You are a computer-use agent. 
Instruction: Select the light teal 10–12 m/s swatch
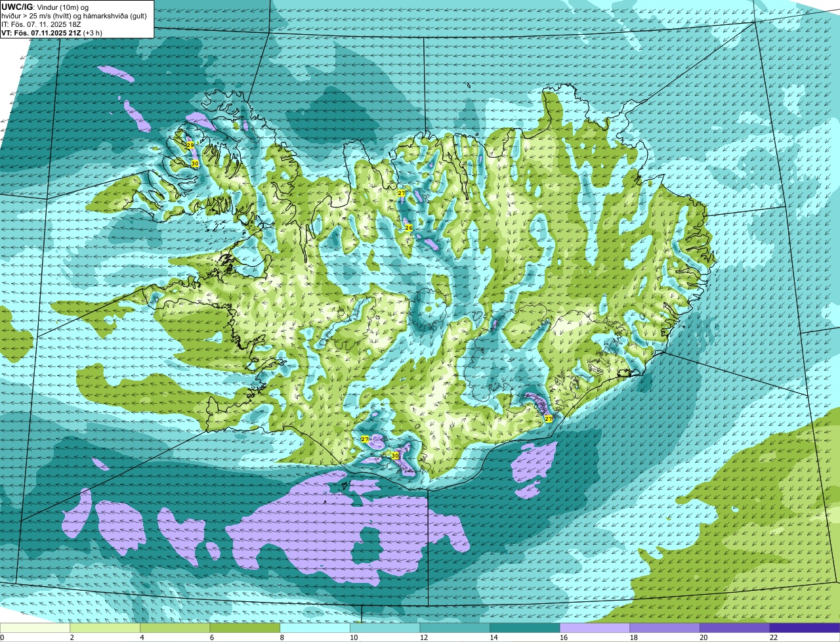pyautogui.click(x=385, y=628)
